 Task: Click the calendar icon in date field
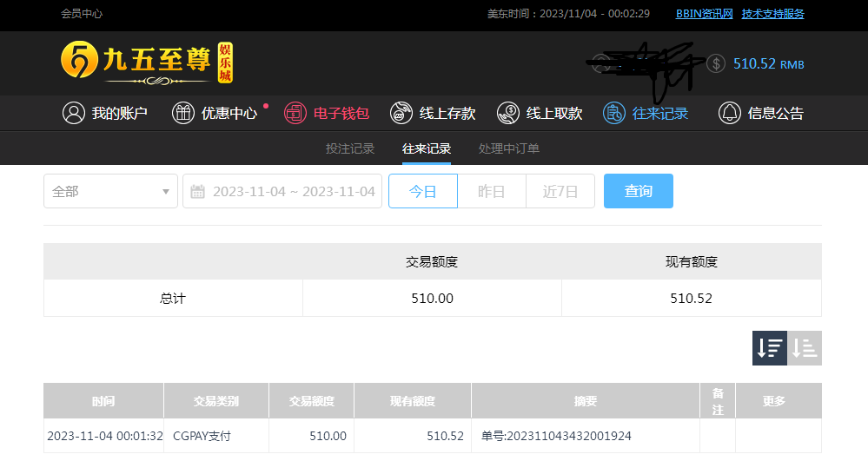pos(197,192)
